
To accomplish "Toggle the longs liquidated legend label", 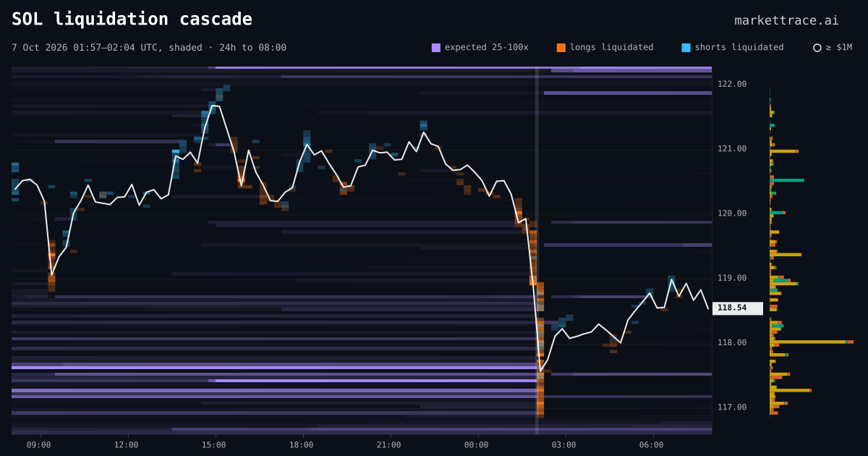I will (x=611, y=47).
